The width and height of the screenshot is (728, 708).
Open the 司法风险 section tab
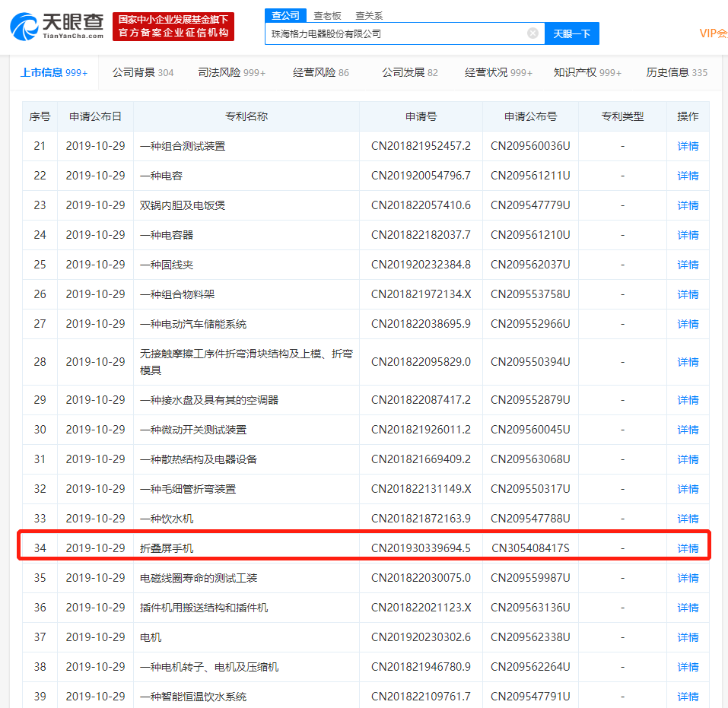coord(231,73)
